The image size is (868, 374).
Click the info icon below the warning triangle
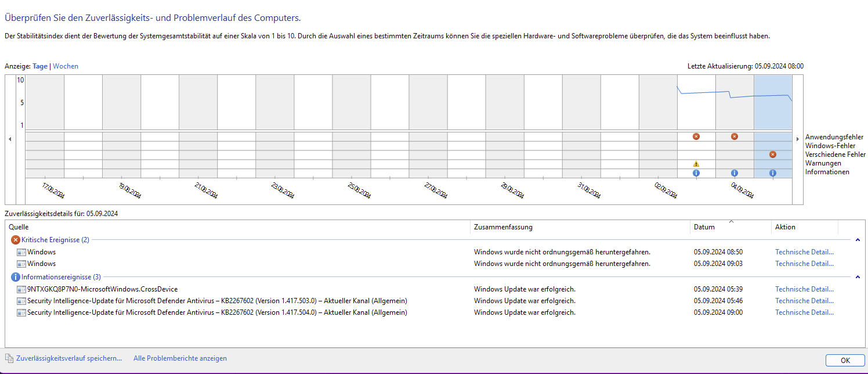pyautogui.click(x=696, y=173)
